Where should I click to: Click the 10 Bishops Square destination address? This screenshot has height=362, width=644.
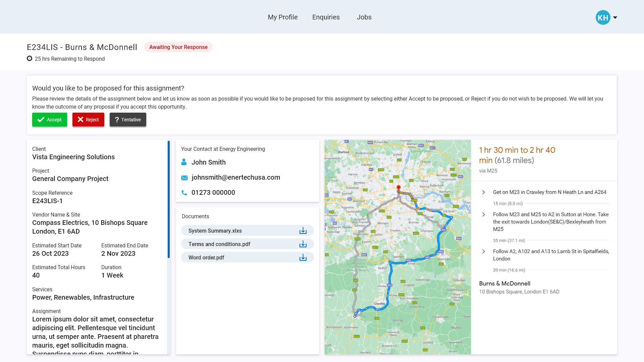click(519, 292)
